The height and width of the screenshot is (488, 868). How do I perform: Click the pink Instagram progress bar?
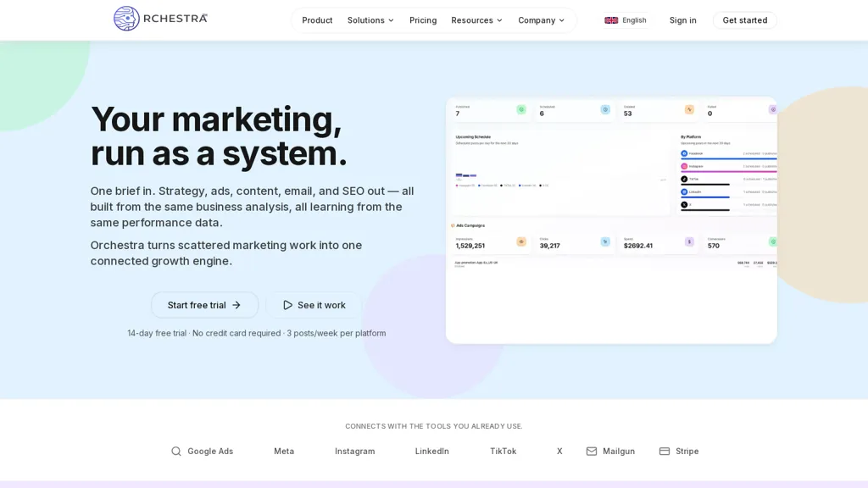pos(728,171)
